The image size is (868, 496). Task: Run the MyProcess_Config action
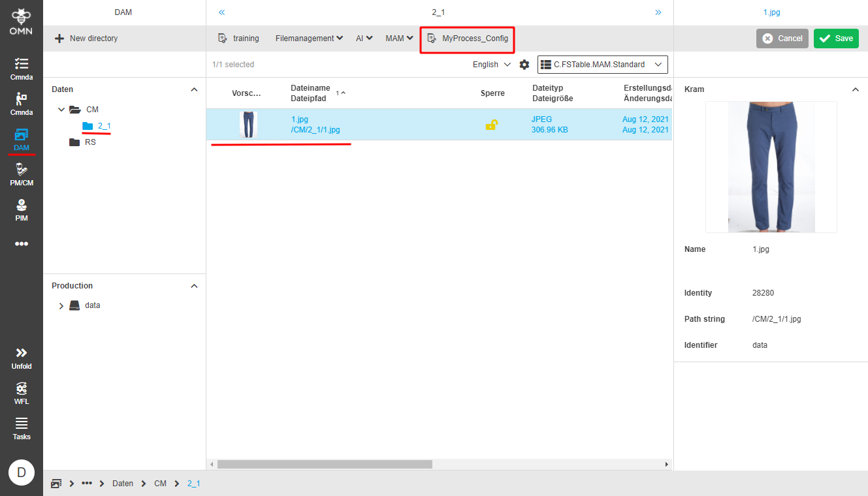point(468,39)
